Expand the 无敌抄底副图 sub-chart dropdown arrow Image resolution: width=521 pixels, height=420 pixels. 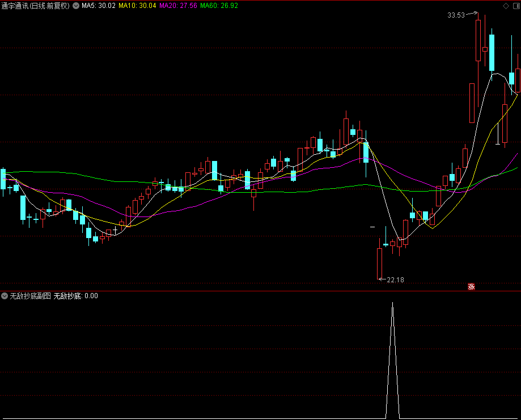click(5, 296)
